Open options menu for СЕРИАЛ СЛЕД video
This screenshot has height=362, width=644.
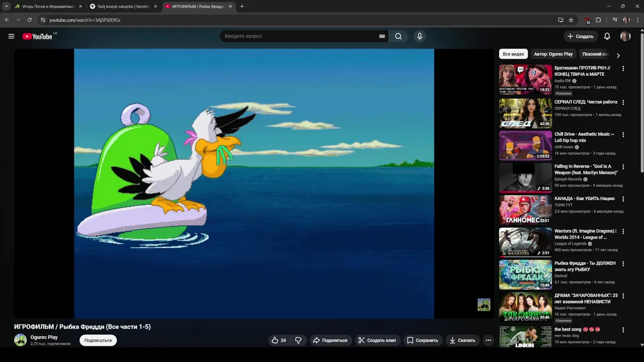(623, 103)
